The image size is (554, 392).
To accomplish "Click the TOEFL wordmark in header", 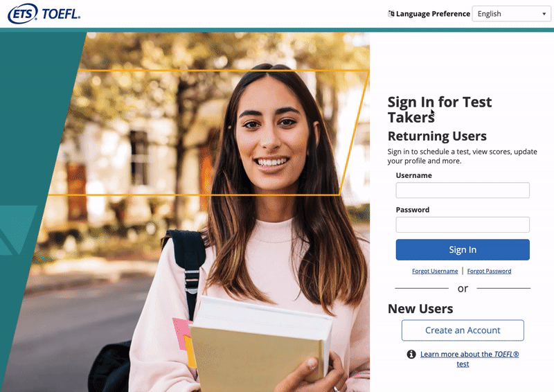I will click(61, 14).
